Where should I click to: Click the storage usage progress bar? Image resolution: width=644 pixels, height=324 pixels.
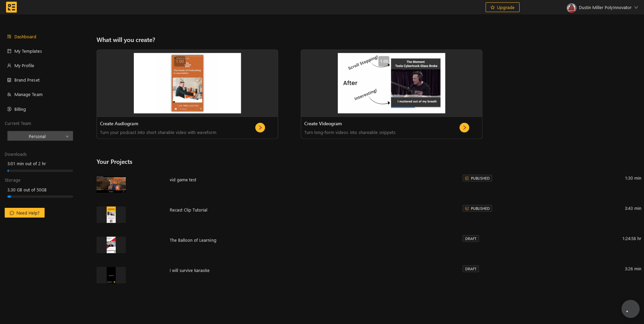(x=40, y=197)
